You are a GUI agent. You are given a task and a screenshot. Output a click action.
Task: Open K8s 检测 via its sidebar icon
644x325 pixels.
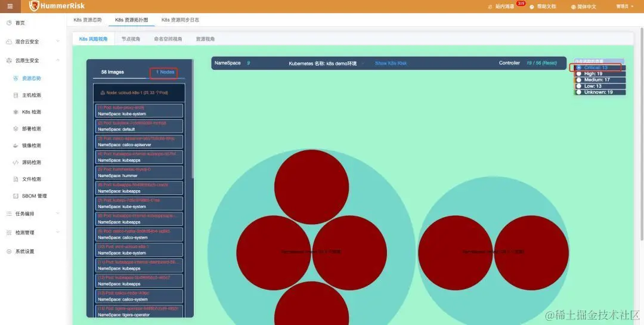point(16,112)
